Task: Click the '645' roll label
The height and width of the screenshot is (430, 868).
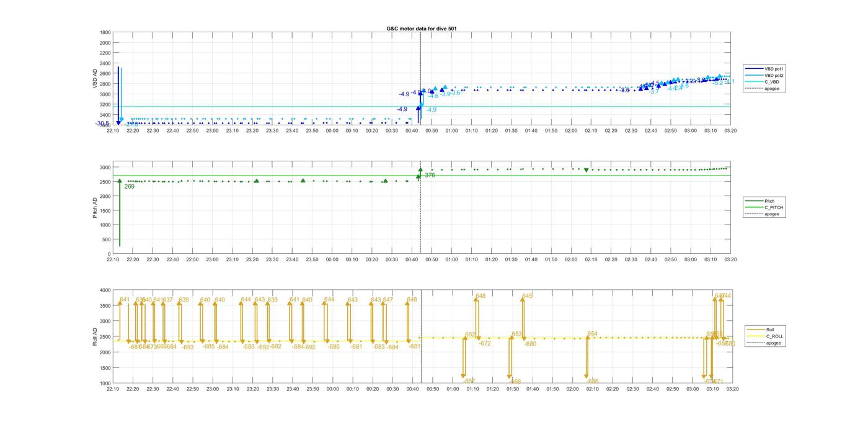Action: pyautogui.click(x=527, y=296)
